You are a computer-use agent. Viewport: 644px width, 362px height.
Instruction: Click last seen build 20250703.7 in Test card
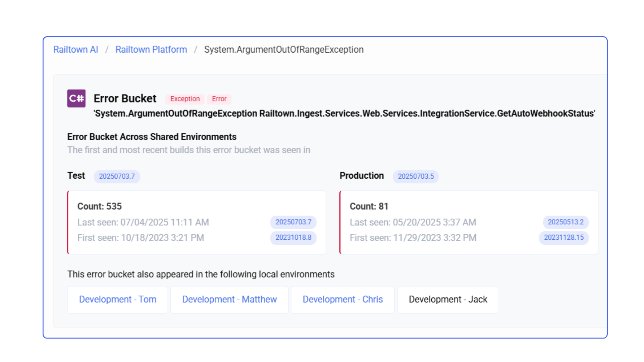[293, 222]
